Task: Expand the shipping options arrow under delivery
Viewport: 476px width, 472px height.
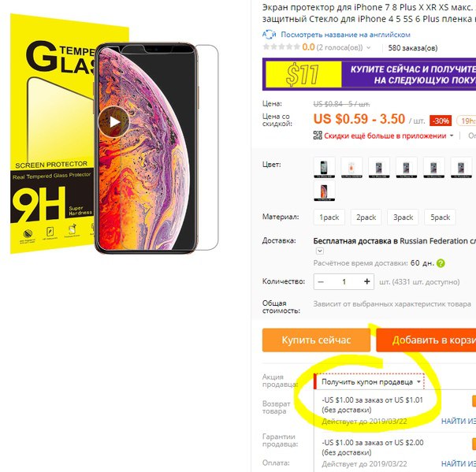Action: (320, 251)
